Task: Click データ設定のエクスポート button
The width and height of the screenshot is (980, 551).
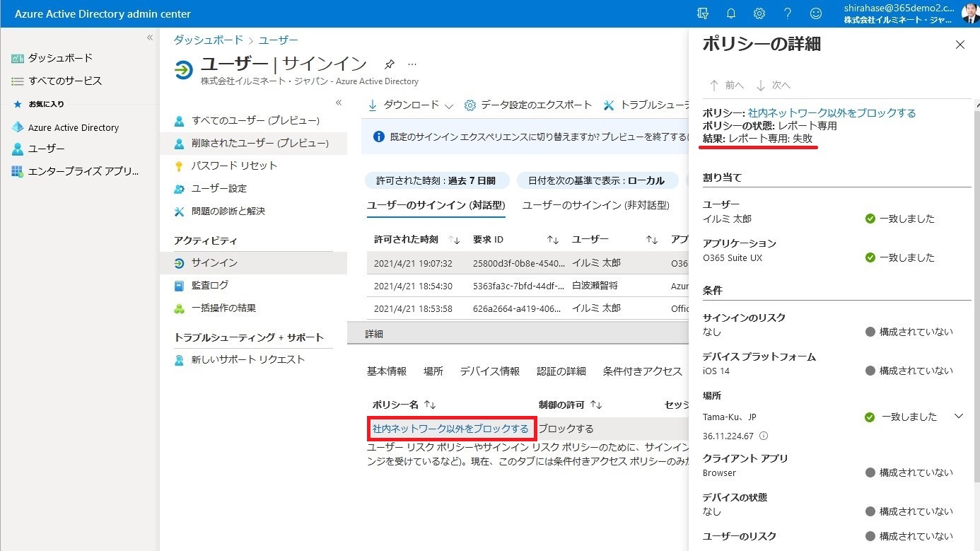Action: 528,105
